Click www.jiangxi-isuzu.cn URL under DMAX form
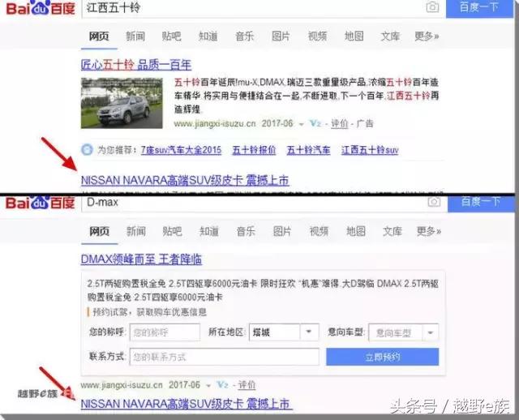This screenshot has width=519, height=420. point(122,385)
